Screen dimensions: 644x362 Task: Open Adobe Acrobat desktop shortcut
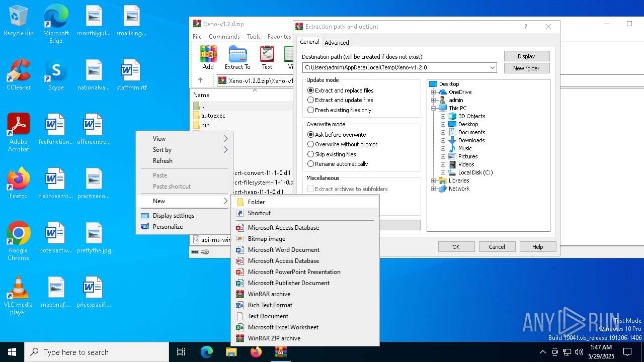[x=19, y=133]
